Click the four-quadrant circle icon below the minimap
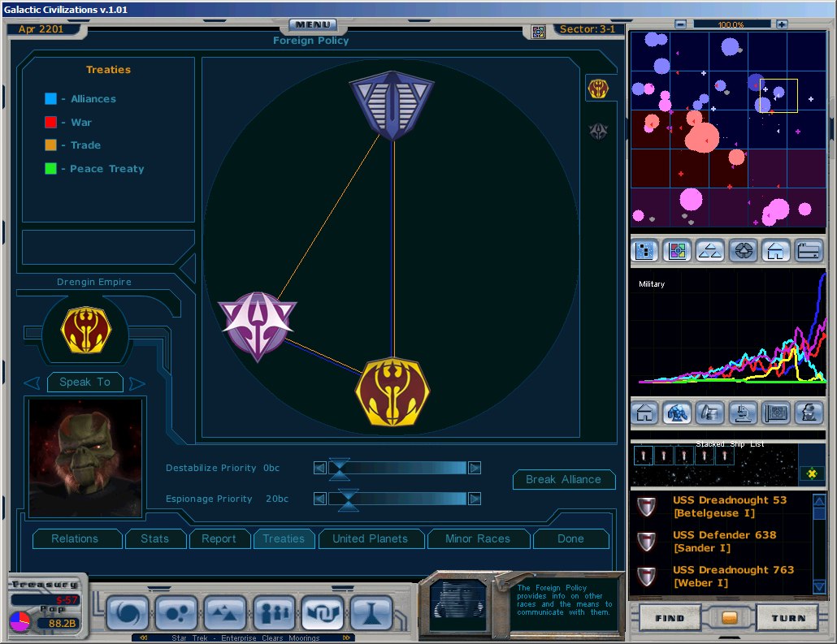 [743, 250]
